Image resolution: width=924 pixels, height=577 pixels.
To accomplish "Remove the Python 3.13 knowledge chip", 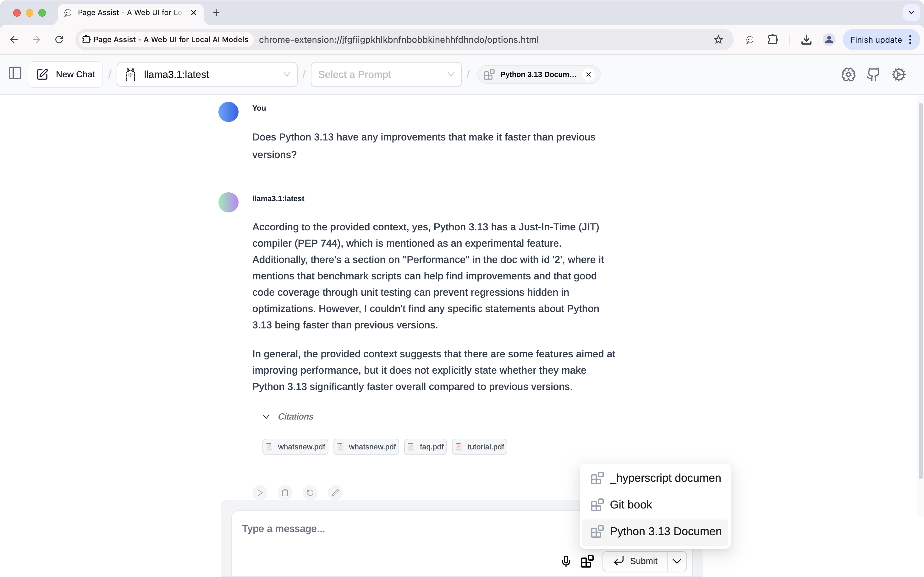I will coord(589,74).
